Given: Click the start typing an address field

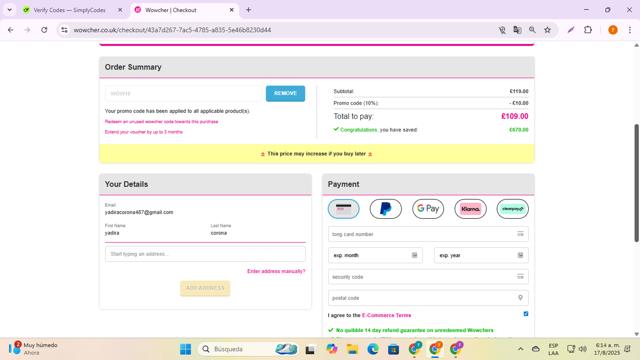Looking at the screenshot, I should point(205,254).
